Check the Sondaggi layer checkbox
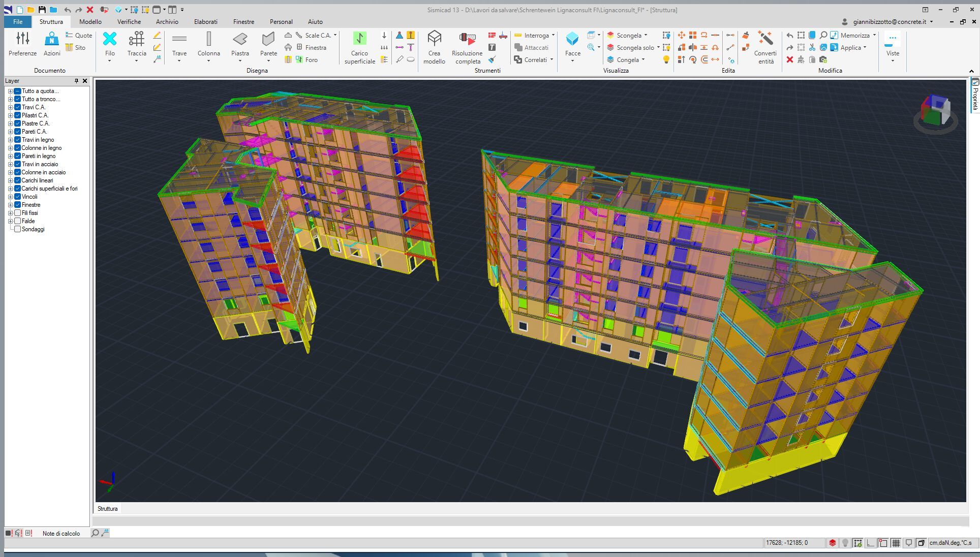 click(18, 229)
